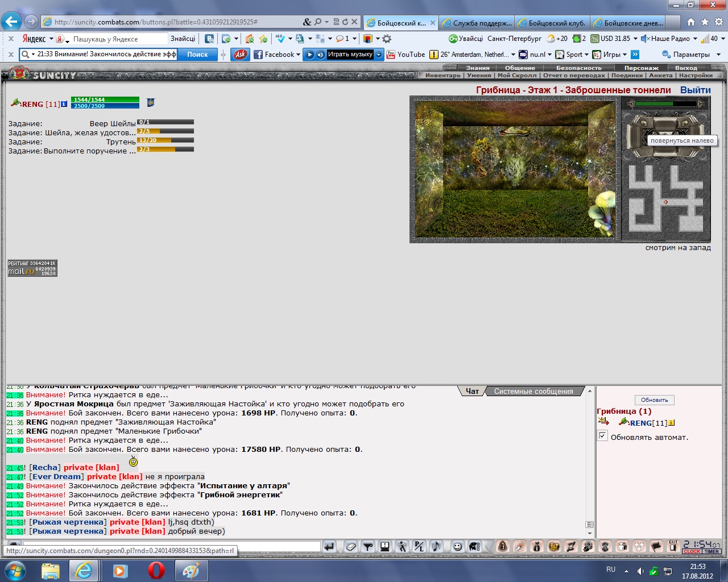Click the compass icon in bottom toolbar

point(520,547)
